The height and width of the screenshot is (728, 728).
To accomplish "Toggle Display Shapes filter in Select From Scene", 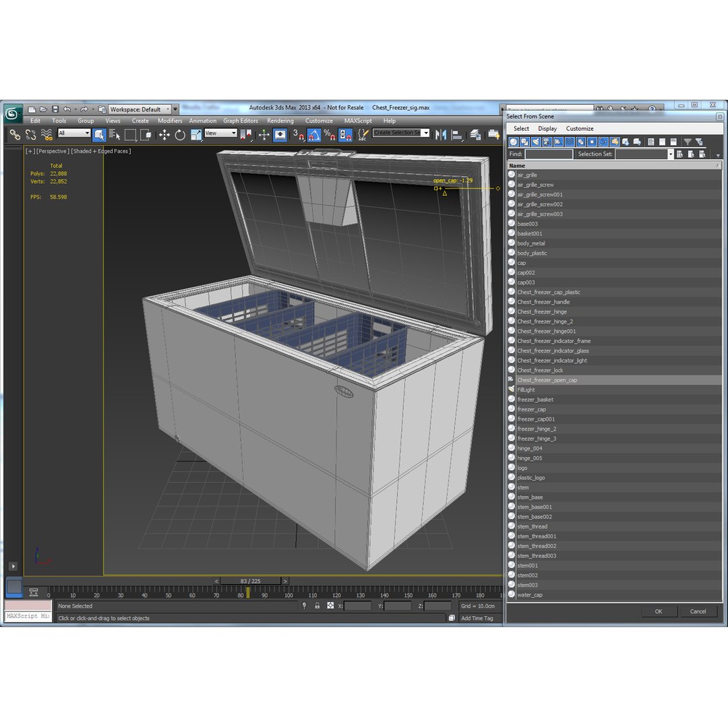I will [524, 142].
